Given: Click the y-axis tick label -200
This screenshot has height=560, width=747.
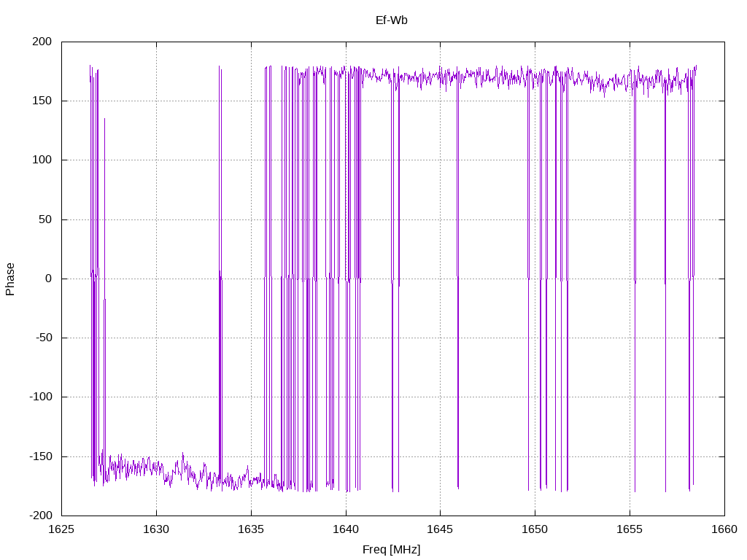Looking at the screenshot, I should click(x=41, y=516).
